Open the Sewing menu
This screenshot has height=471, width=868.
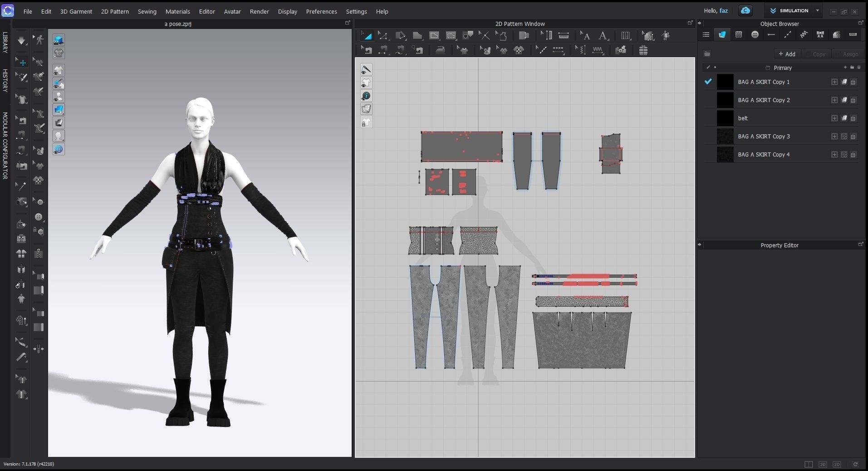(x=147, y=11)
